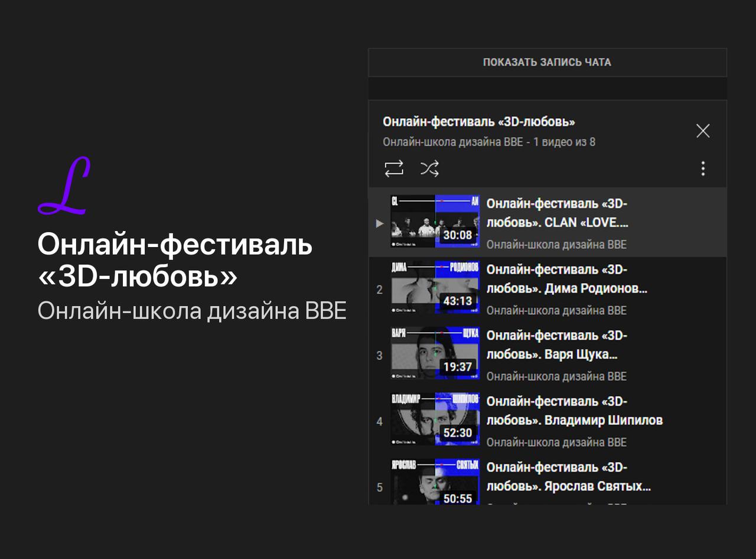This screenshot has height=559, width=756.
Task: Open playlist three-dot options menu
Action: pos(703,169)
